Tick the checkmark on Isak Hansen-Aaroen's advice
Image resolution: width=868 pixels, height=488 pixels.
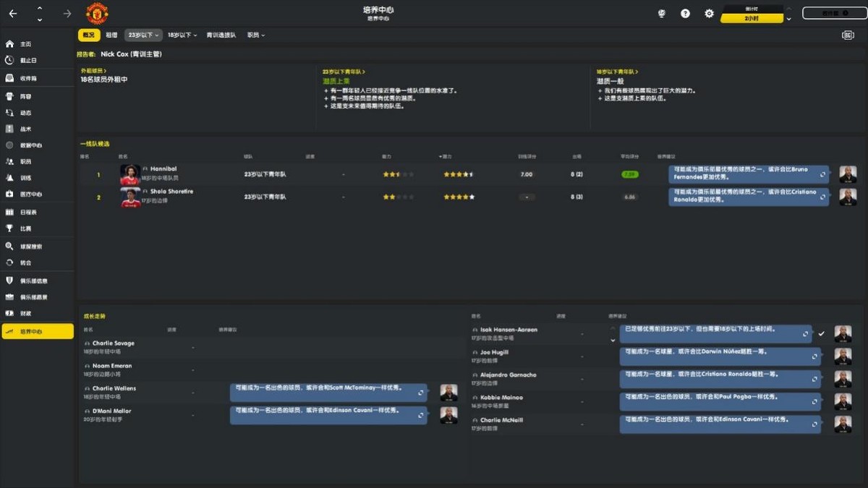click(x=821, y=334)
